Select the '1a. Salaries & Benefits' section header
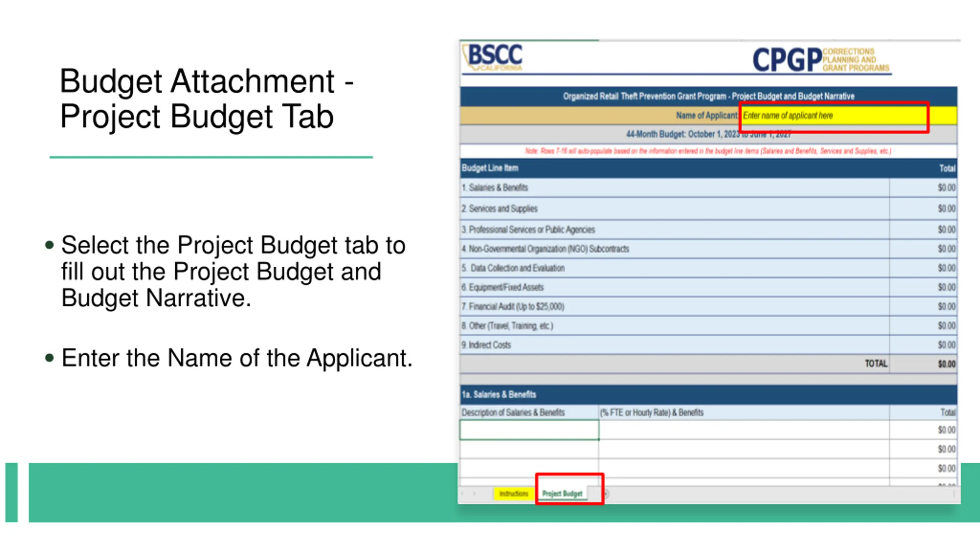The height and width of the screenshot is (551, 980). click(x=709, y=395)
